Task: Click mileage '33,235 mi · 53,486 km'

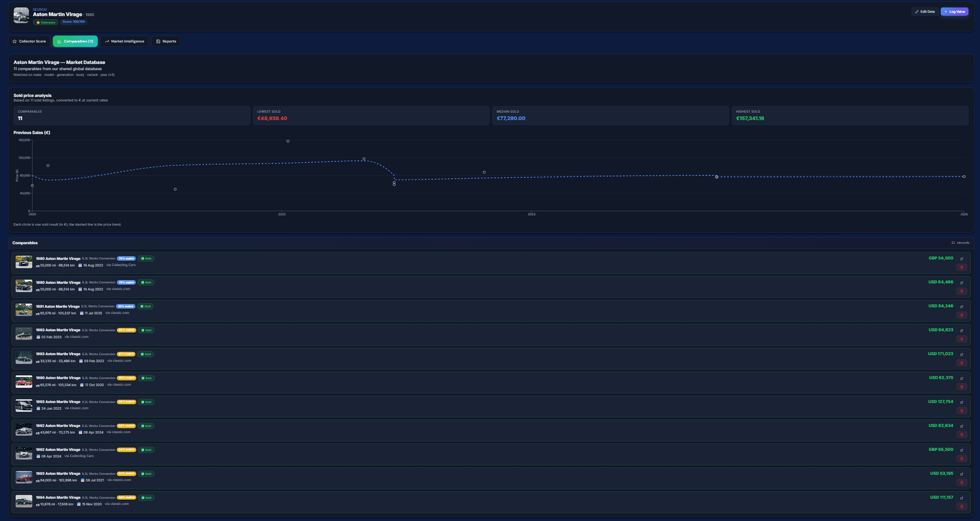Action: 58,361
